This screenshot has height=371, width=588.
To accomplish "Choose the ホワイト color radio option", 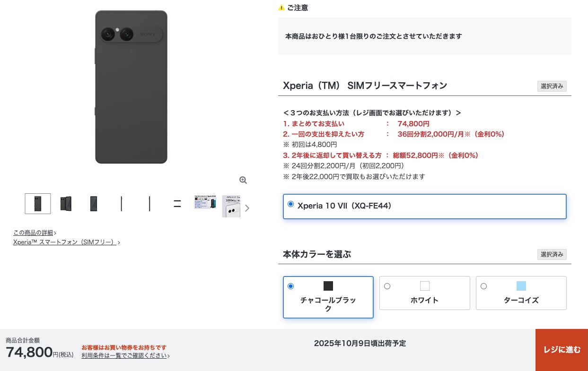I will (387, 286).
